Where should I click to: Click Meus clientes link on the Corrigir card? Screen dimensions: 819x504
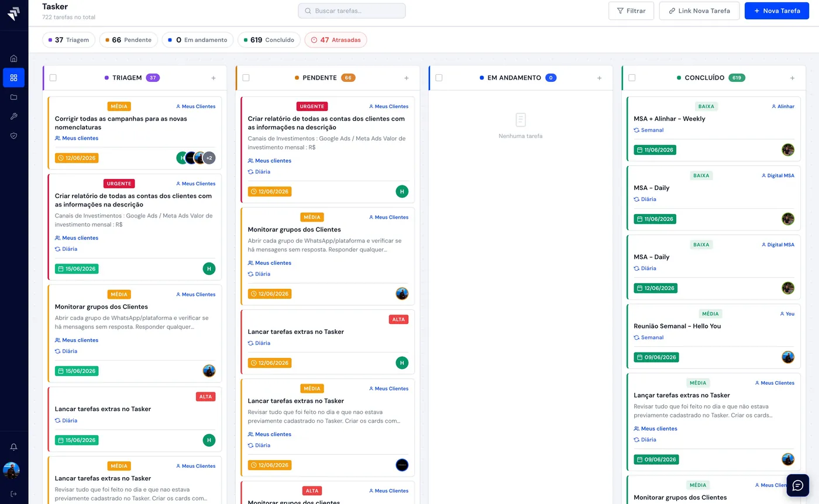tap(77, 139)
